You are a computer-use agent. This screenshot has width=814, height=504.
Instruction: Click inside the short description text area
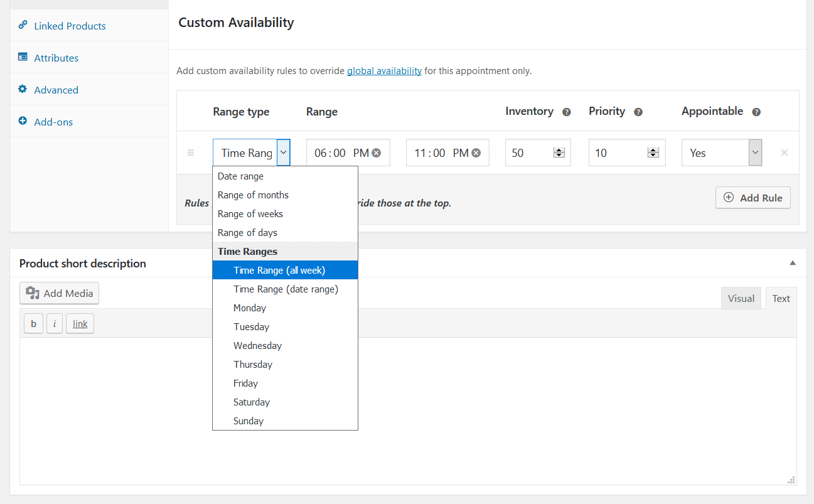click(408, 411)
